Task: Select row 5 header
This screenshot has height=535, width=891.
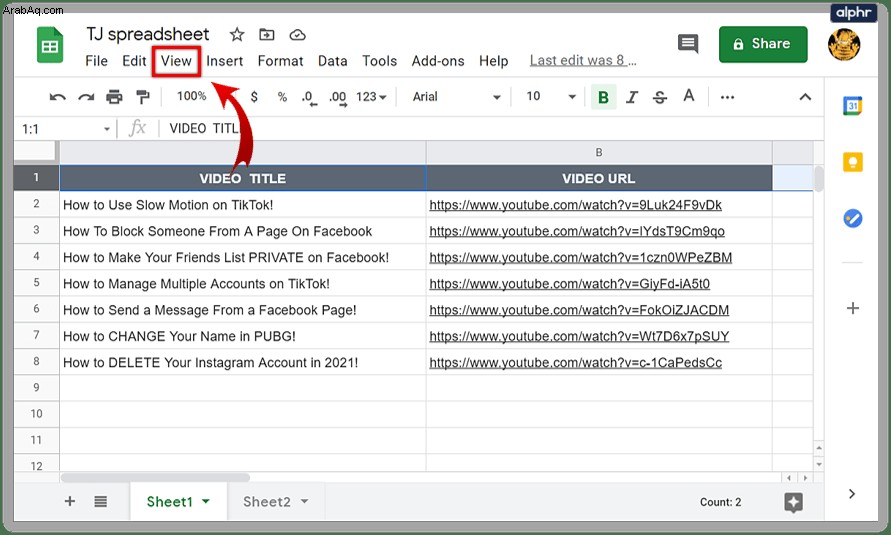Action: click(x=36, y=283)
